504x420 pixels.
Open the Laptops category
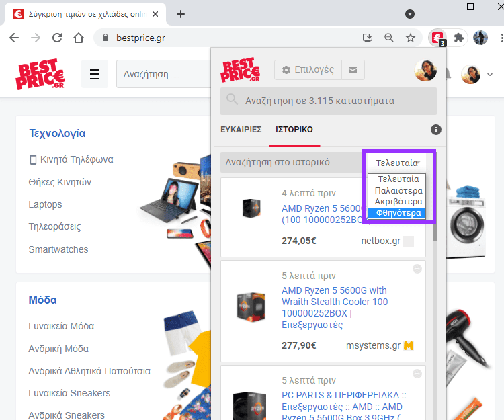coord(45,204)
